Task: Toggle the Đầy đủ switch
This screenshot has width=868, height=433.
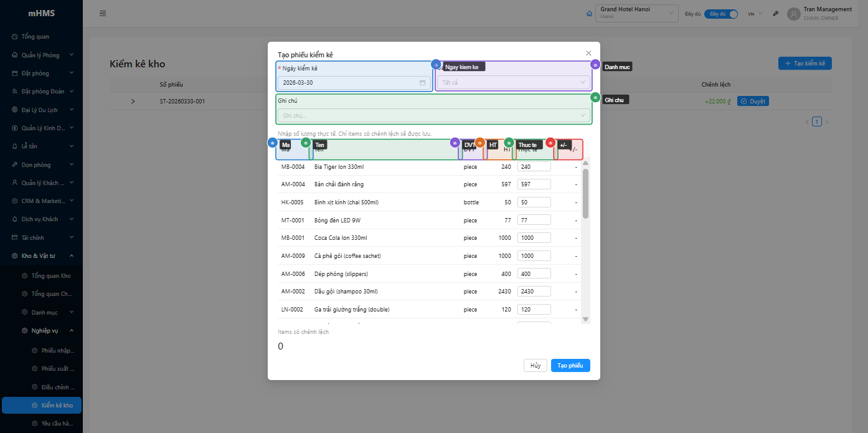Action: [721, 14]
